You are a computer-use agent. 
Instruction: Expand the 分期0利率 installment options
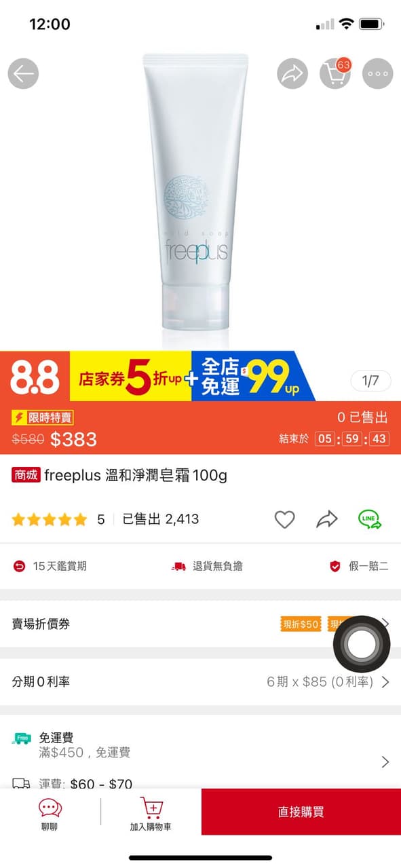coord(200,681)
